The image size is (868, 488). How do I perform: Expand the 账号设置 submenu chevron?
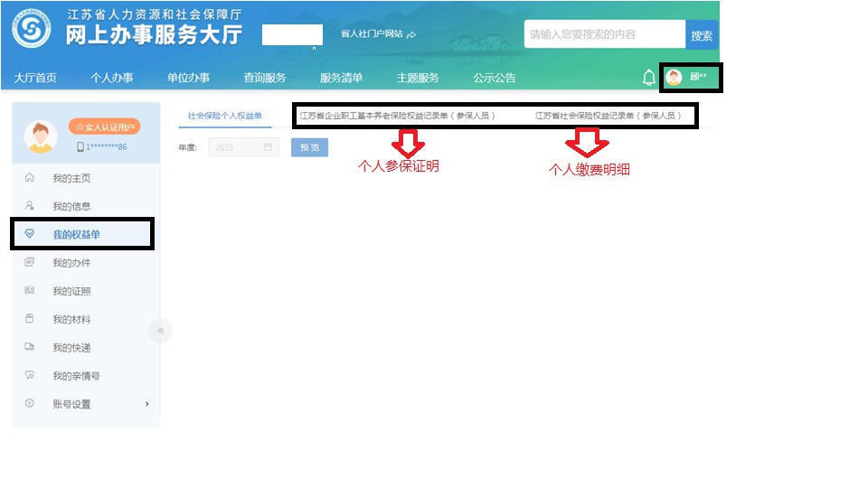tap(146, 404)
